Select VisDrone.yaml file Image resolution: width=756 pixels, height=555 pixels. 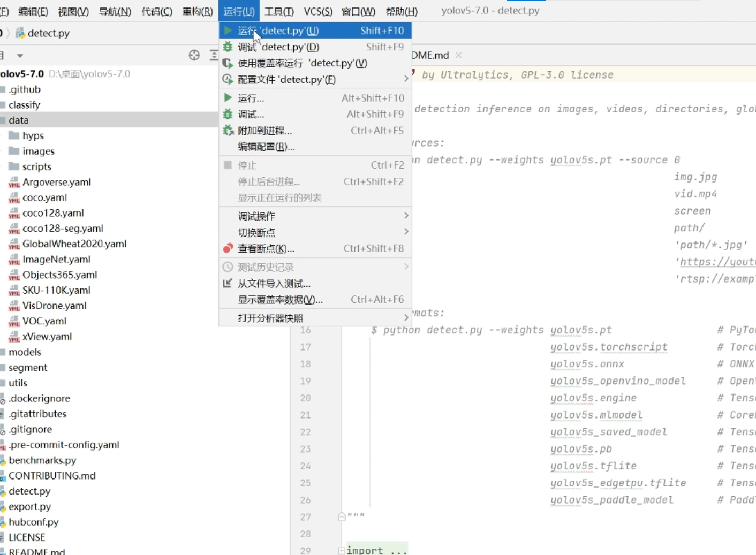click(x=54, y=306)
